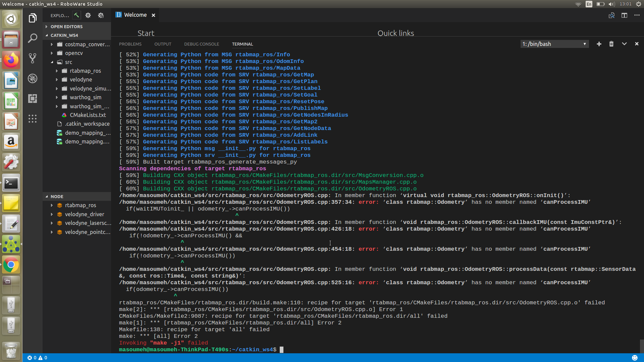The width and height of the screenshot is (644, 362).
Task: Click the build hammer icon in Explorer header
Action: pos(77,15)
